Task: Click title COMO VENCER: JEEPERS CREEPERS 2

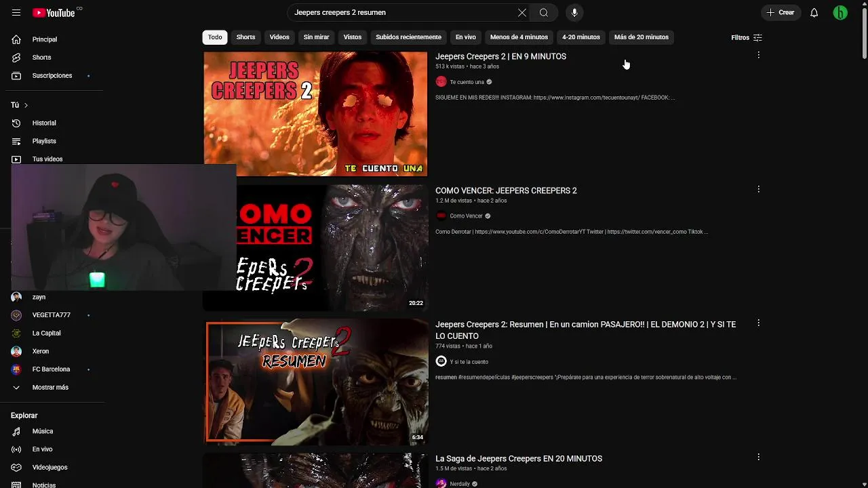Action: click(x=506, y=190)
